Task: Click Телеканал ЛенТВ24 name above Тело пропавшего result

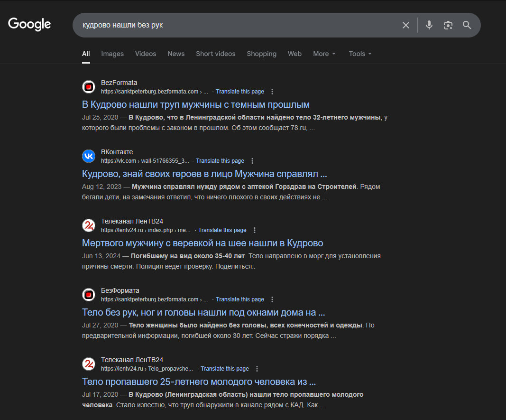Action: click(x=132, y=360)
